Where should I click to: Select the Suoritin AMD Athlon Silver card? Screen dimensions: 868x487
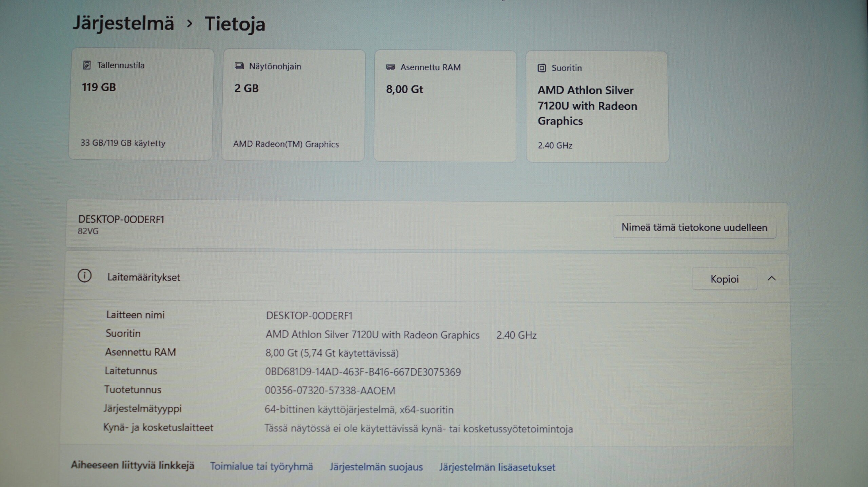tap(597, 107)
